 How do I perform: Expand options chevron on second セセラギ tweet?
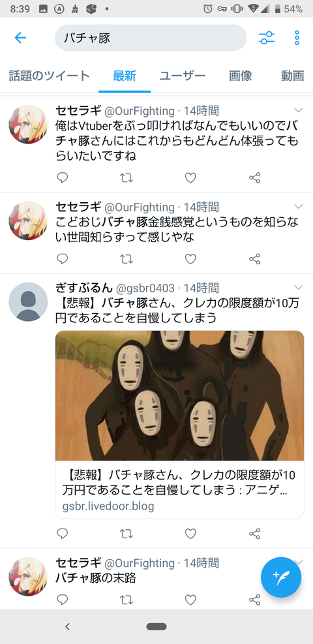click(x=299, y=206)
